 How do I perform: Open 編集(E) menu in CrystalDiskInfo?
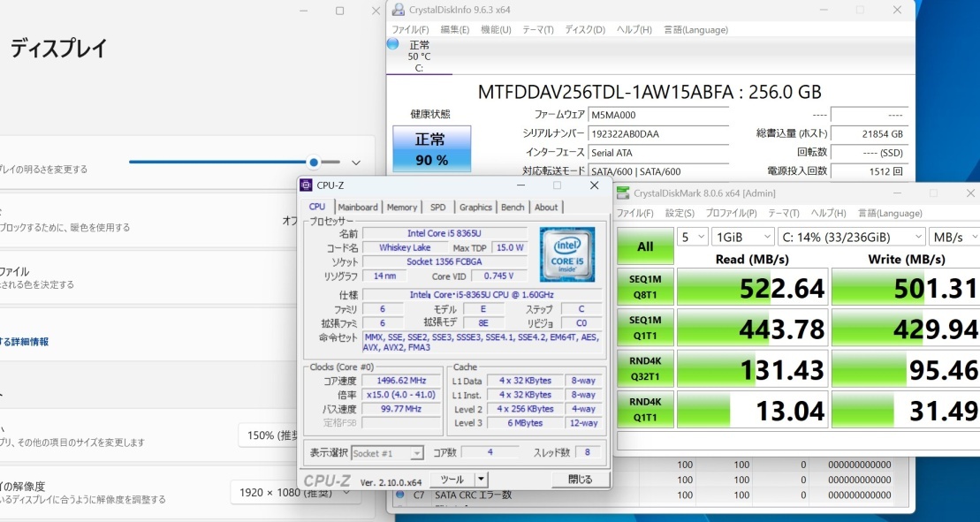click(455, 30)
